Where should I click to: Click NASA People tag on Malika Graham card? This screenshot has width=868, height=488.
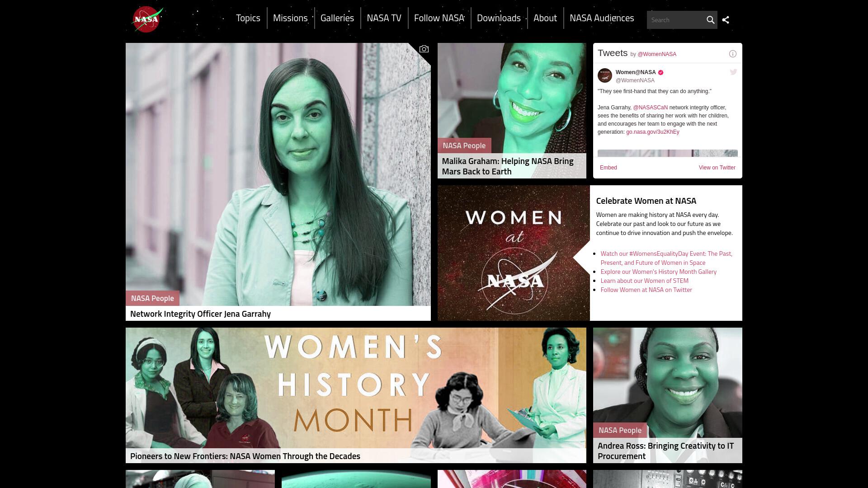464,145
